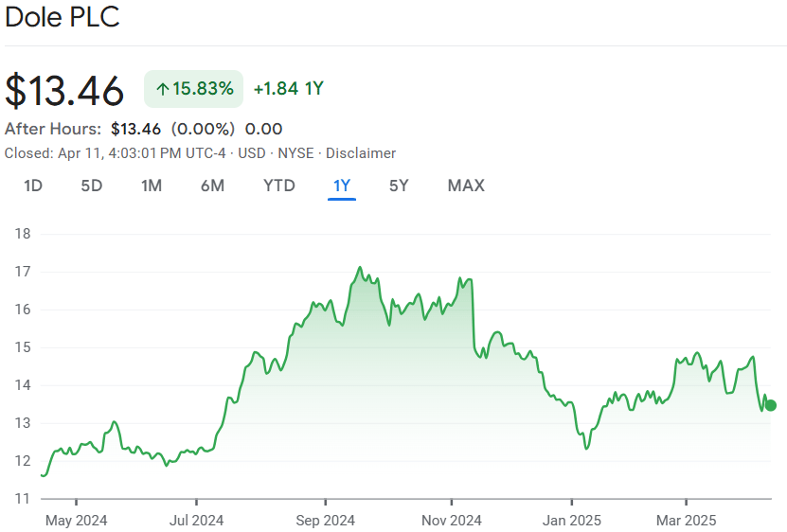Select the 5D time range tab
The height and width of the screenshot is (532, 787).
point(91,186)
